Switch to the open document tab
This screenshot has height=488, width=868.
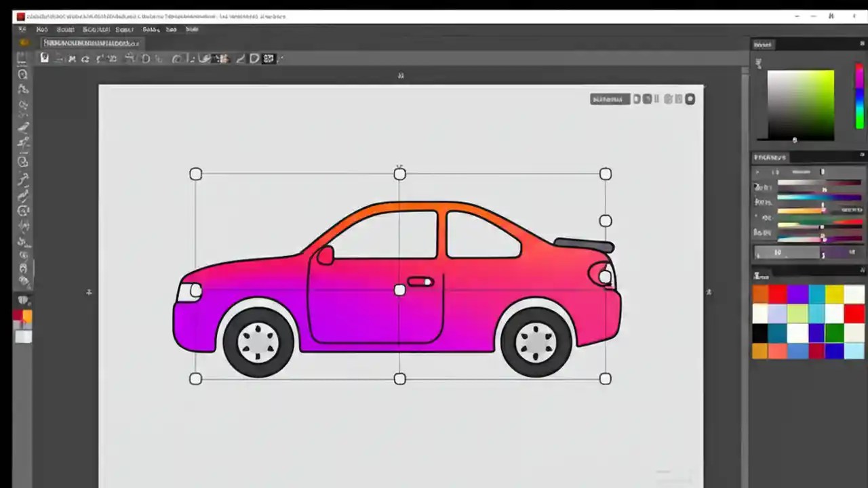pos(92,43)
